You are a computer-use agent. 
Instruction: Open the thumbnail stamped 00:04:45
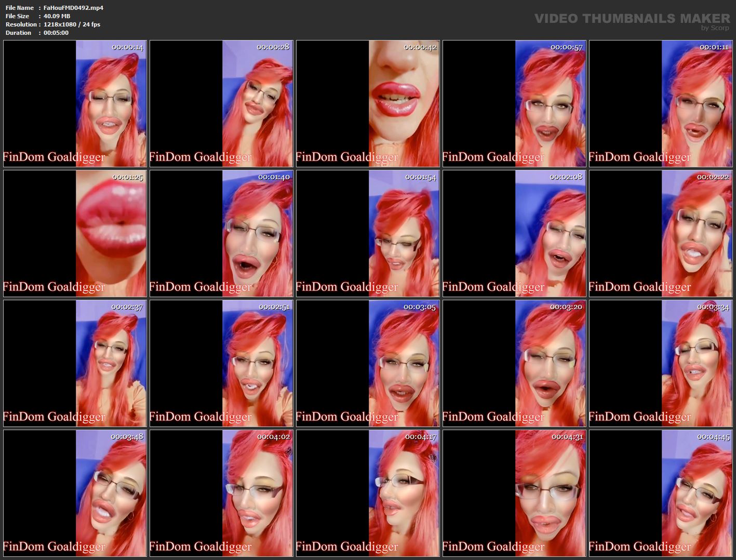pyautogui.click(x=661, y=494)
